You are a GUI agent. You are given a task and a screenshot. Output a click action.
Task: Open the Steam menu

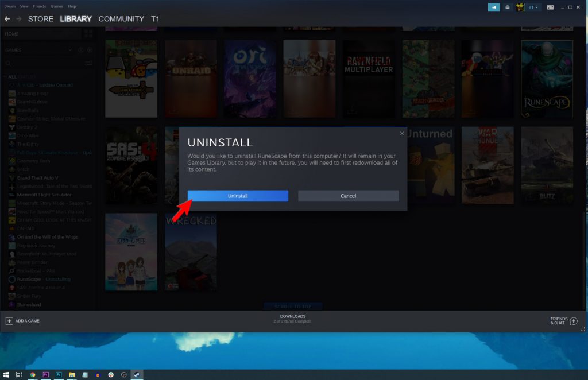(10, 6)
